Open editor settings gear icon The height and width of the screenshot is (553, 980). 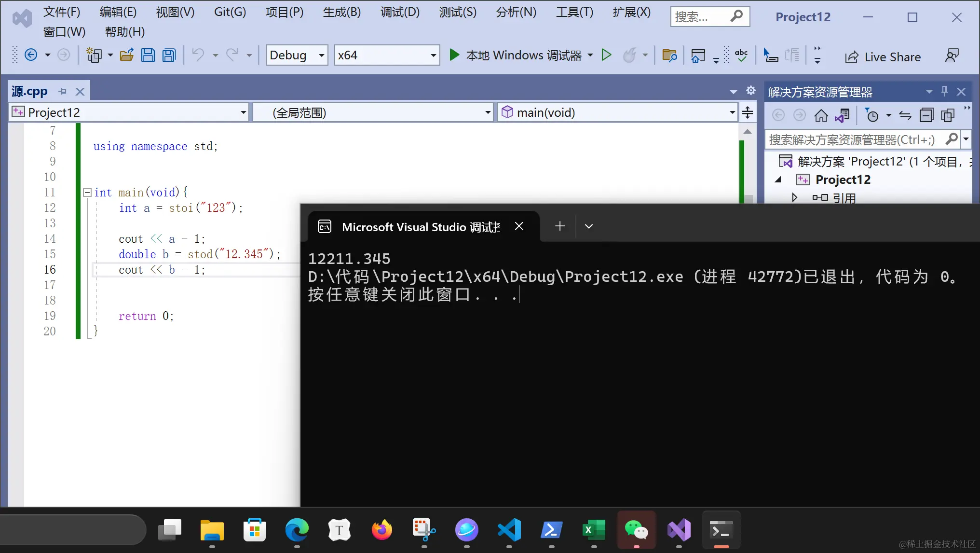(750, 91)
